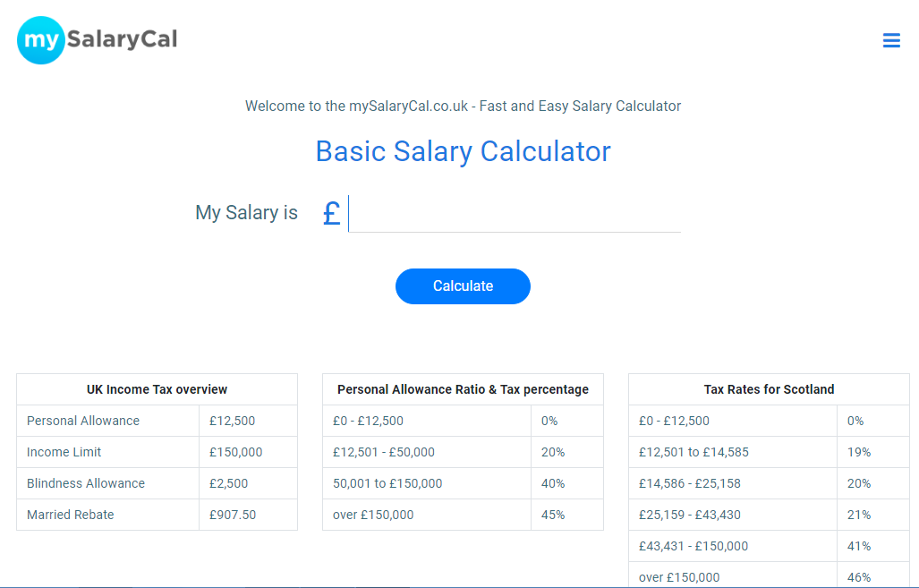Image resolution: width=919 pixels, height=588 pixels.
Task: Select the Personal Allowance row entry
Action: (81, 421)
